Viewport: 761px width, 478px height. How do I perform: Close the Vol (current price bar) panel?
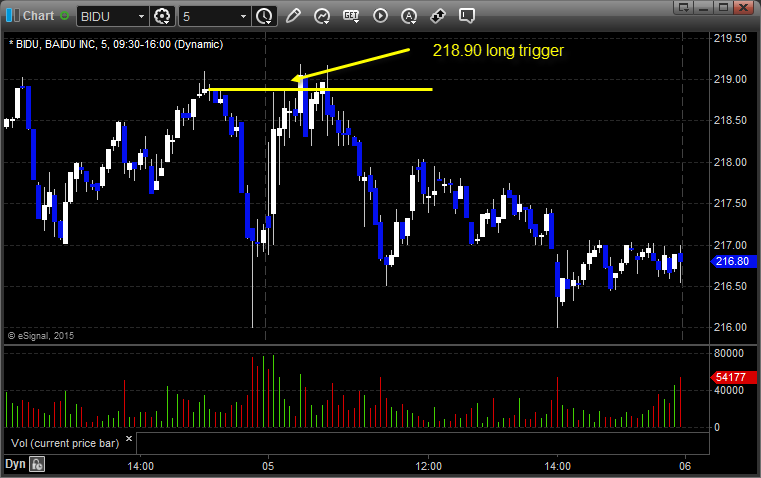[x=129, y=439]
